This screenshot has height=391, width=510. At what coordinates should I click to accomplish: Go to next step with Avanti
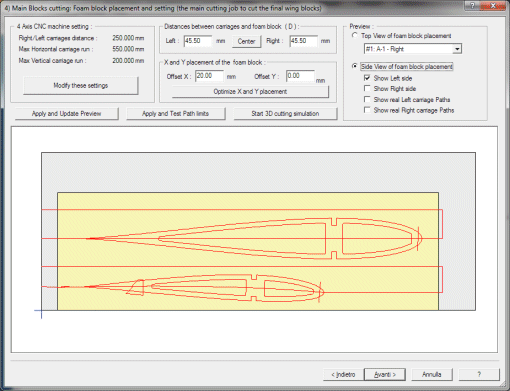tap(385, 374)
